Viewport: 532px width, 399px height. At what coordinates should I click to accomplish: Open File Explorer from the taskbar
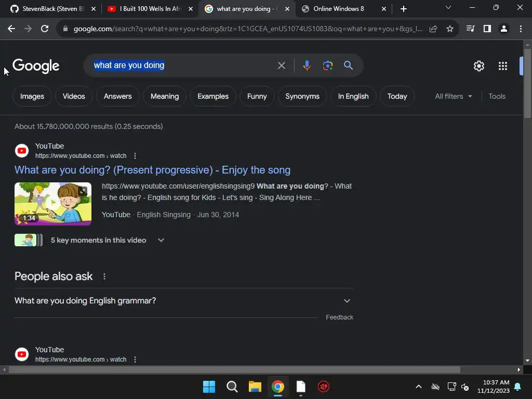coord(255,387)
